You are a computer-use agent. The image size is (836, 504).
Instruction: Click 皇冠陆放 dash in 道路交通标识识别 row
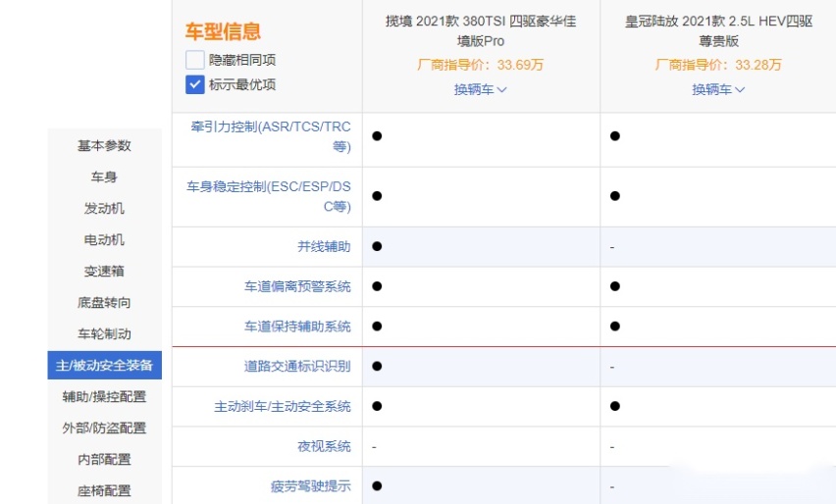(612, 367)
